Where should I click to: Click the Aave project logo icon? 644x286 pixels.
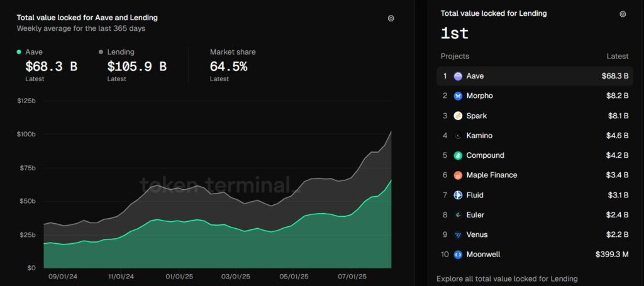click(458, 76)
